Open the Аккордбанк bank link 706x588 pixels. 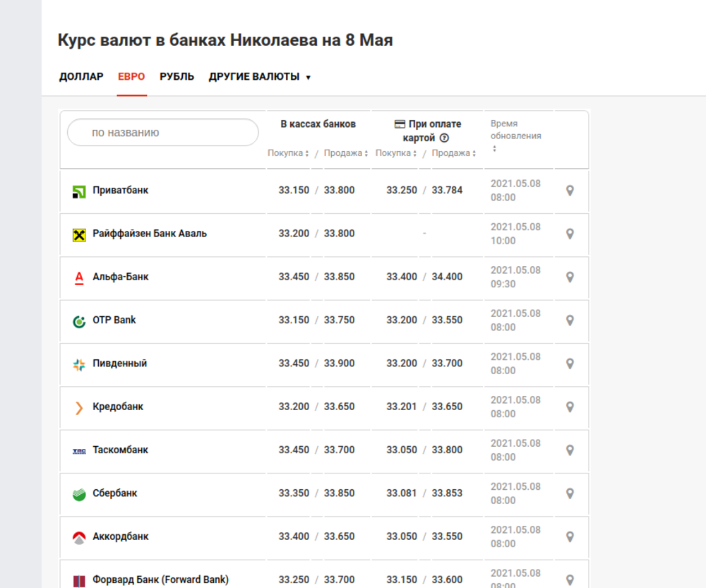(121, 536)
